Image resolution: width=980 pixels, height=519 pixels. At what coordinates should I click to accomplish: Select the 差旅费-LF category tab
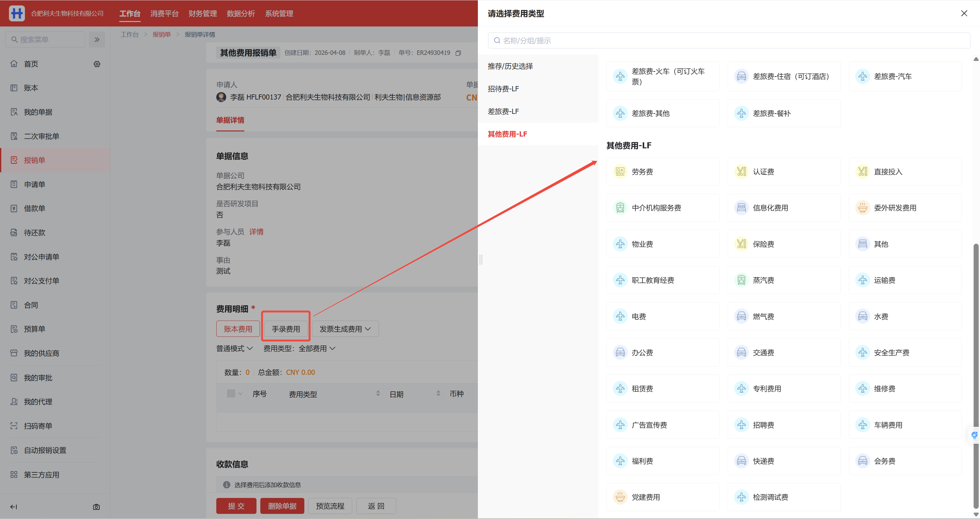[503, 111]
